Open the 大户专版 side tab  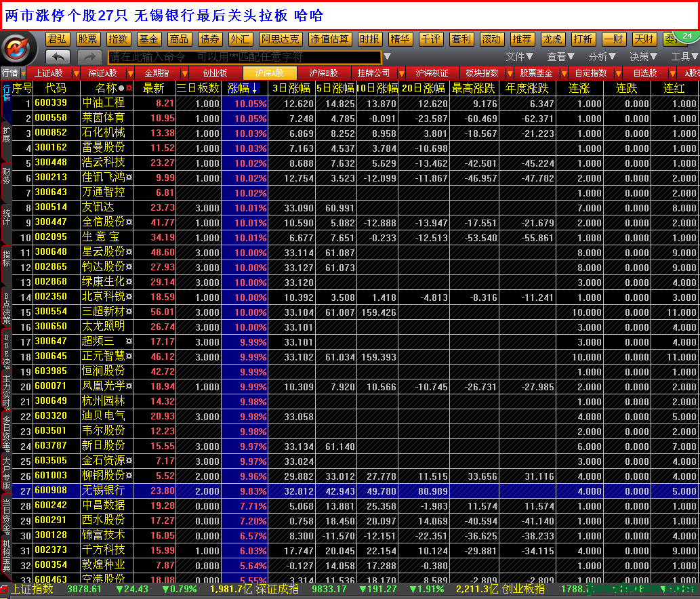6,473
